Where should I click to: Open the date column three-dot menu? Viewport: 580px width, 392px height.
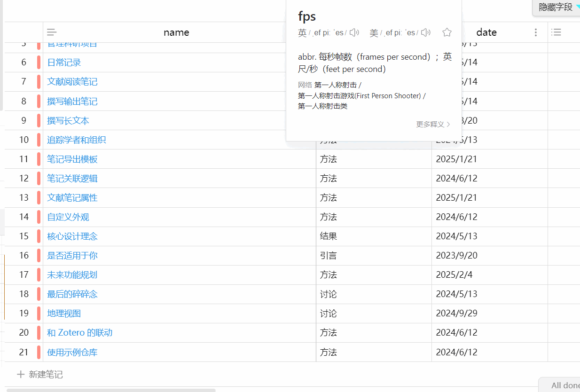[x=536, y=32]
